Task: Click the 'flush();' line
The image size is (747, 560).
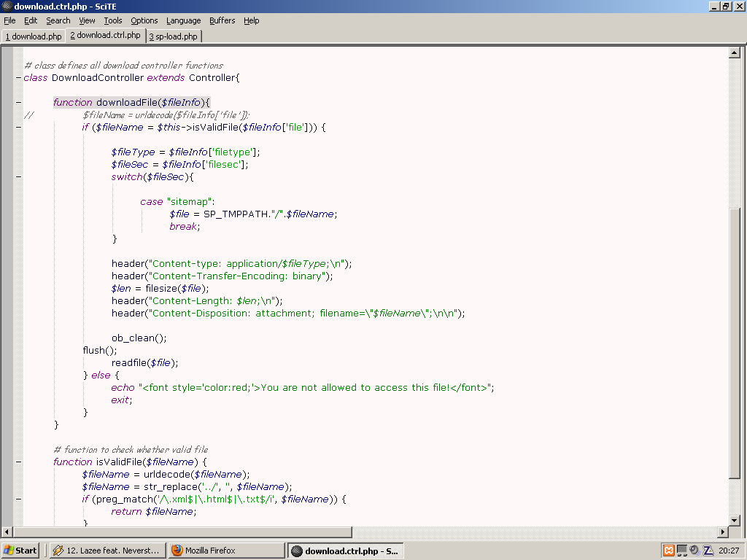Action: [x=99, y=350]
